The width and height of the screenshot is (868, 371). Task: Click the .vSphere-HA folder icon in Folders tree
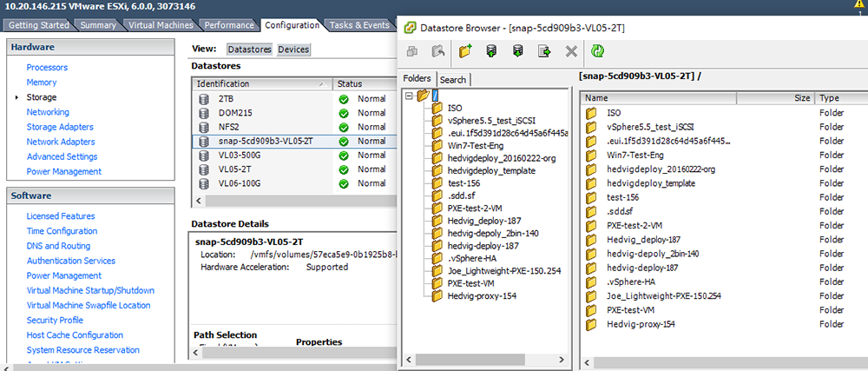437,259
